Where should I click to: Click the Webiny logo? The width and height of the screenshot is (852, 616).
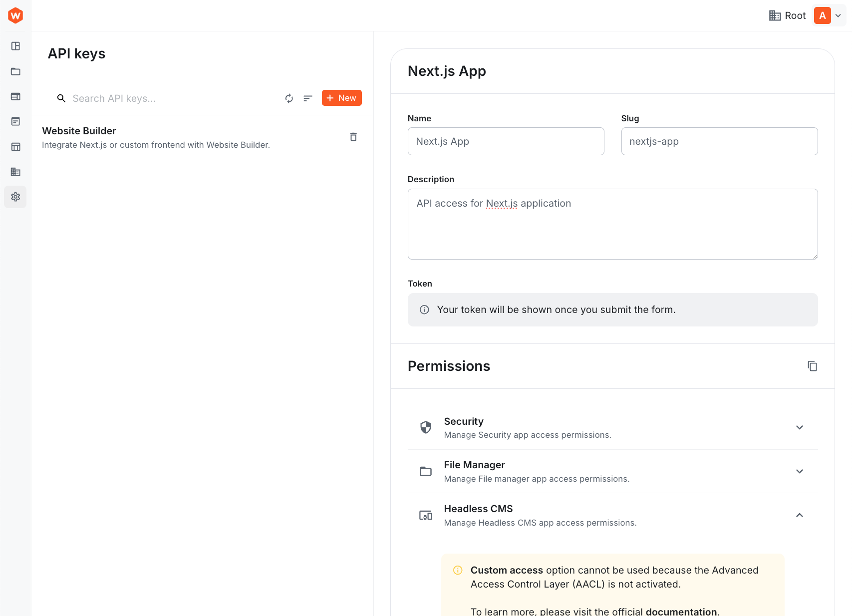pos(15,15)
